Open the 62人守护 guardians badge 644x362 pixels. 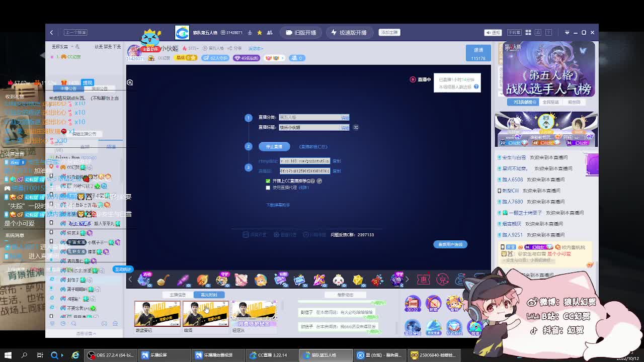coord(216,58)
